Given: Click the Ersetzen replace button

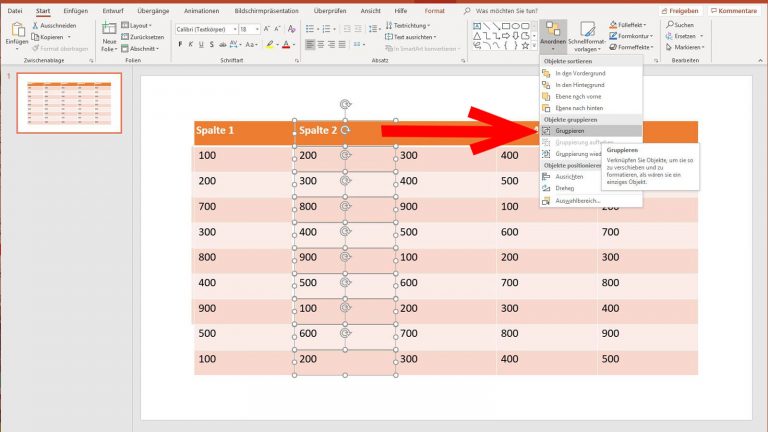Looking at the screenshot, I should click(685, 36).
